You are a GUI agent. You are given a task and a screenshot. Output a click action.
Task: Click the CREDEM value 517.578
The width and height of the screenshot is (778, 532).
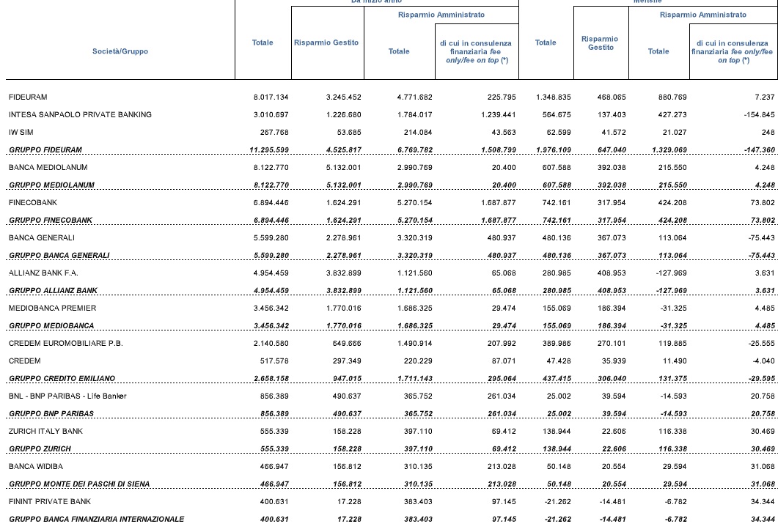(274, 361)
